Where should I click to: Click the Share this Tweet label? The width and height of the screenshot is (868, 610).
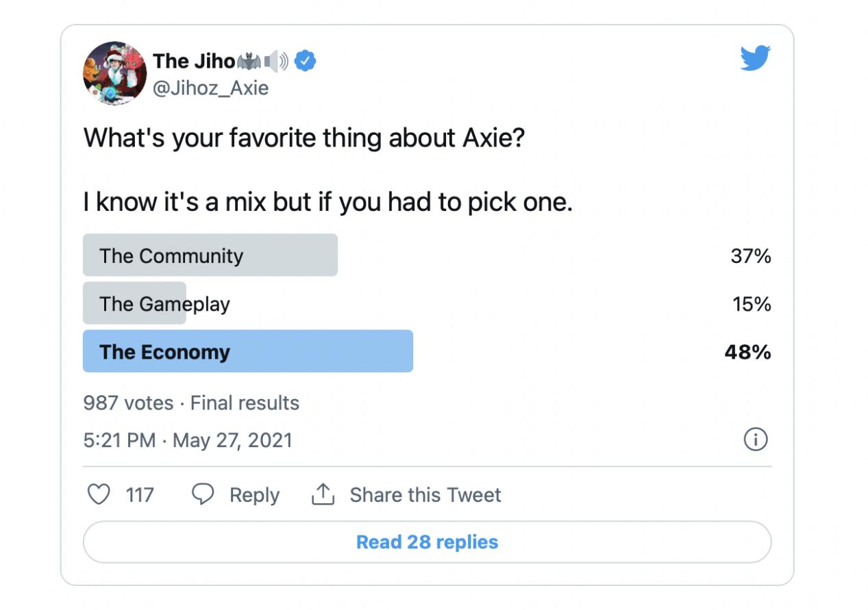pos(425,495)
